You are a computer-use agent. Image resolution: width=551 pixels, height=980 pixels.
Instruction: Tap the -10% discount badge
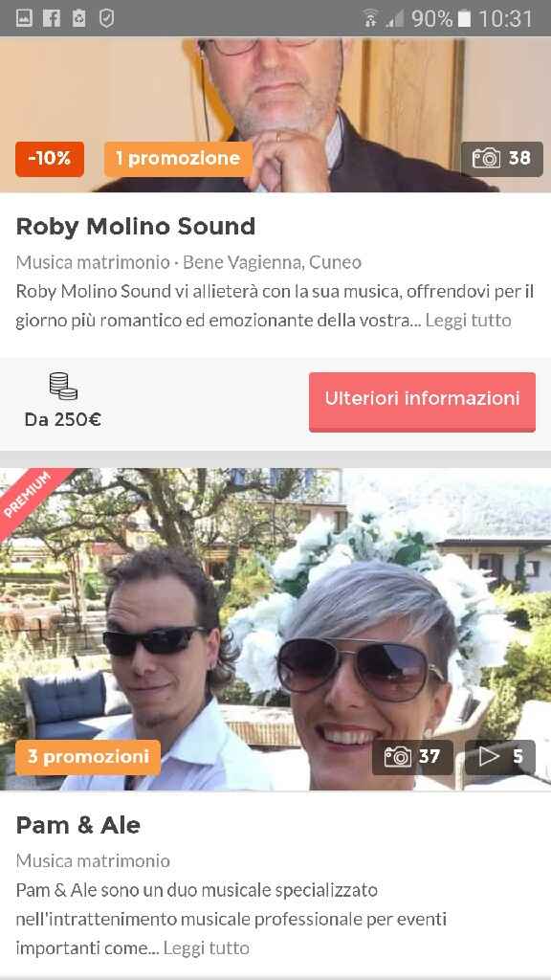tap(50, 159)
